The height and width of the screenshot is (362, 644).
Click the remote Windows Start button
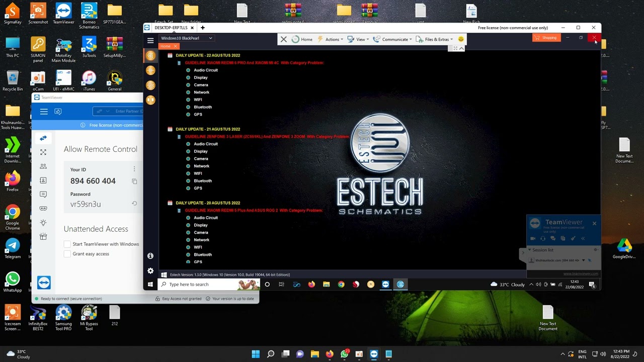pos(150,285)
